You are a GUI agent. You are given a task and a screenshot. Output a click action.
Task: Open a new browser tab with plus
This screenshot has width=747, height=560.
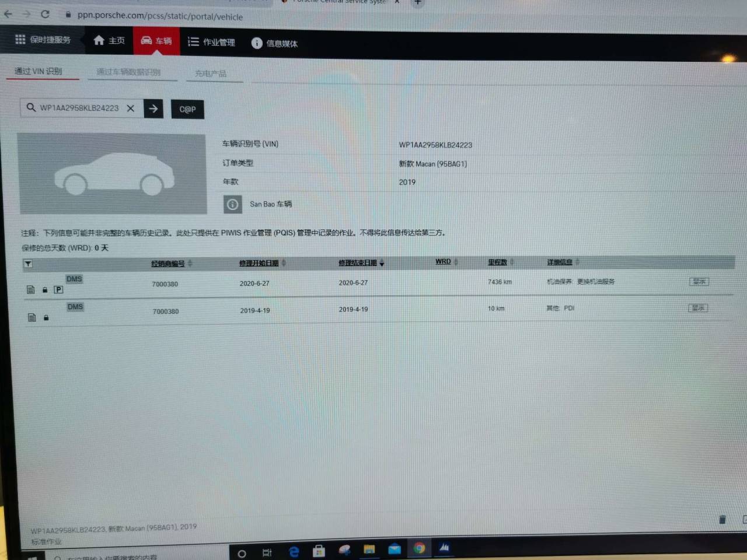[417, 2]
